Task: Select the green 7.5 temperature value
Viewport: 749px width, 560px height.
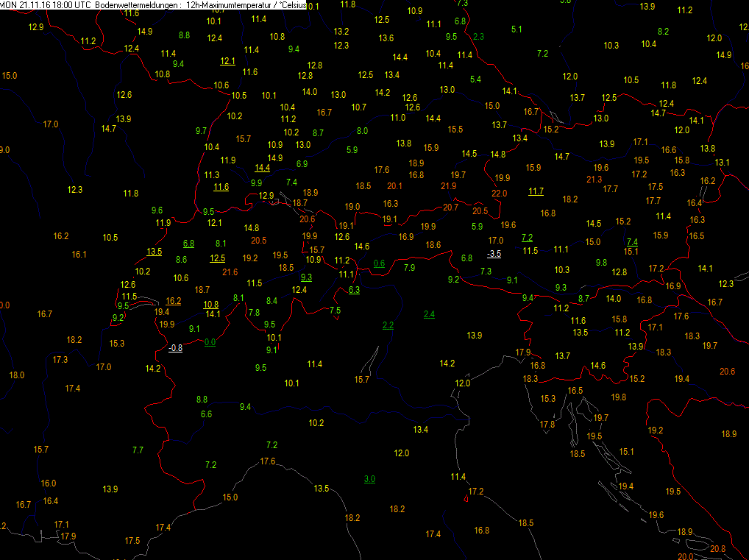Action: click(335, 310)
